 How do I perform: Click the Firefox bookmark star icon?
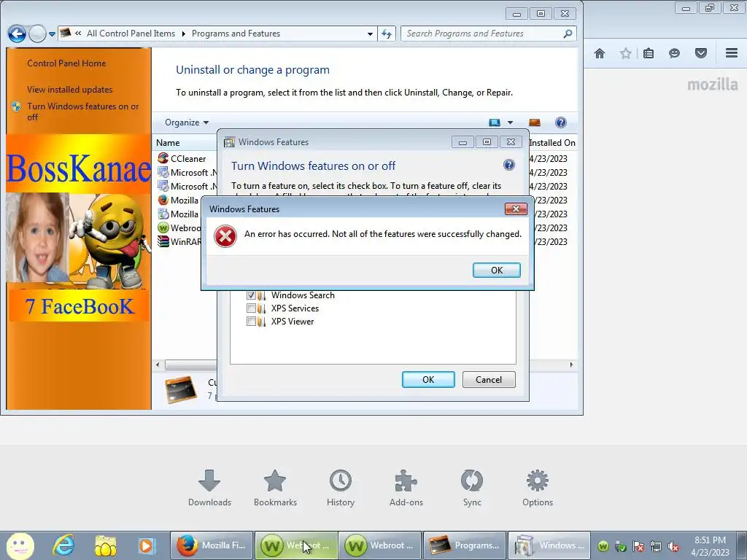[625, 53]
